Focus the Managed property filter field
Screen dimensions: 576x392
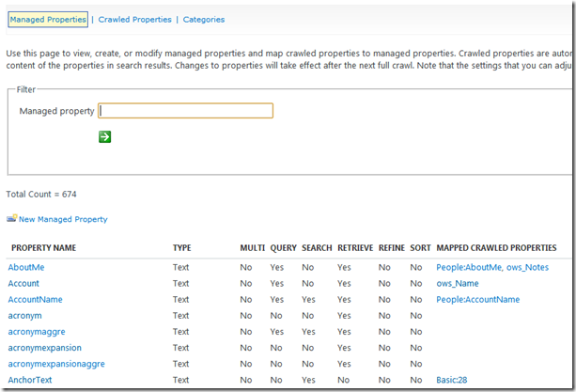click(x=185, y=111)
